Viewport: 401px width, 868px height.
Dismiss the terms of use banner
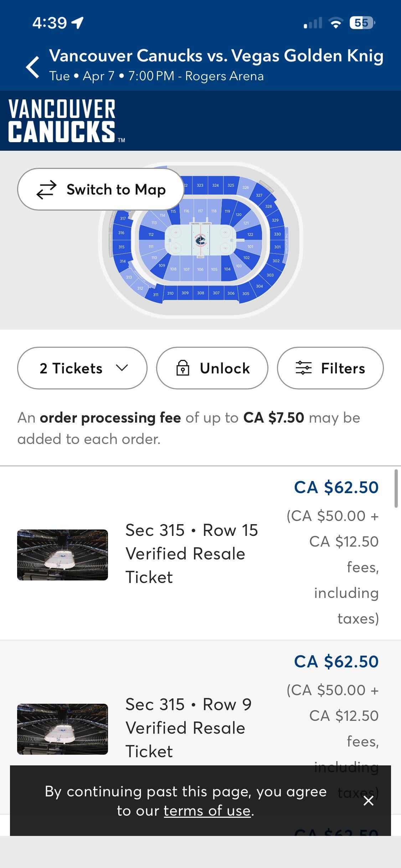[x=368, y=801]
